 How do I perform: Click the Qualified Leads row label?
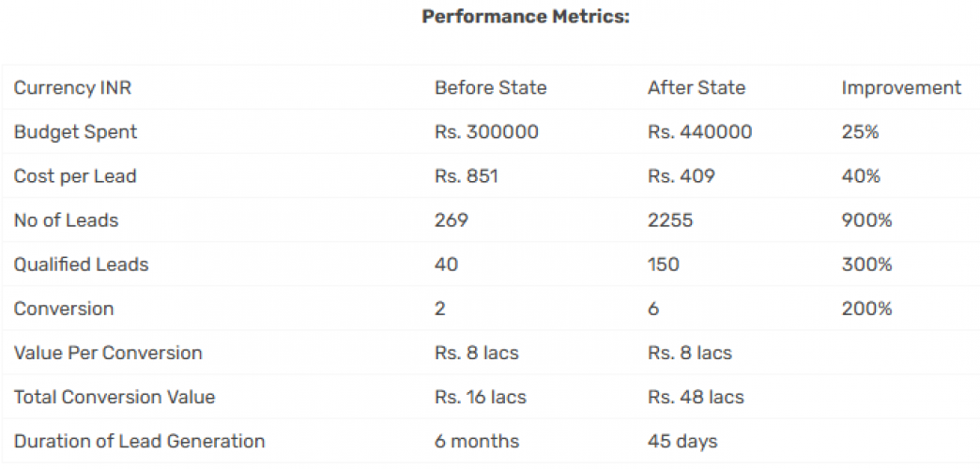(81, 265)
